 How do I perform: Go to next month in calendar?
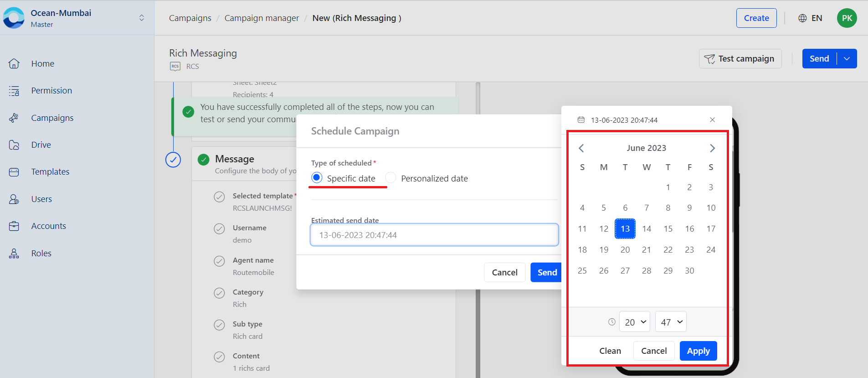(712, 148)
